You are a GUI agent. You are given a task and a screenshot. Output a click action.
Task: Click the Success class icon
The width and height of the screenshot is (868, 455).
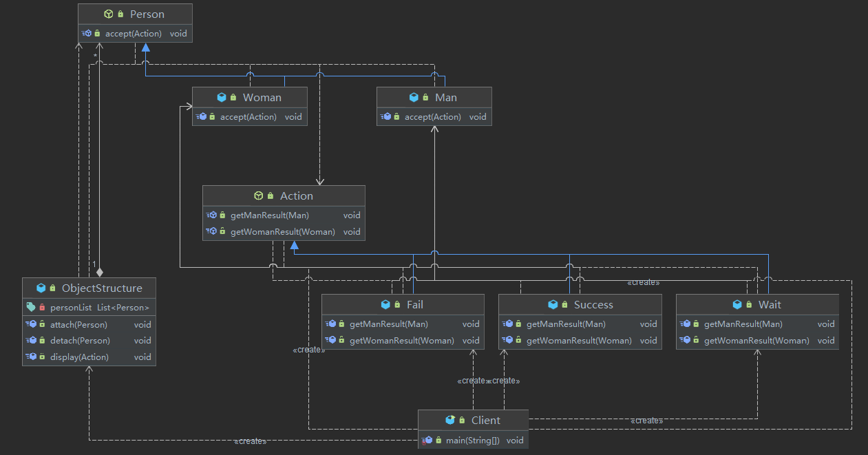[553, 305]
